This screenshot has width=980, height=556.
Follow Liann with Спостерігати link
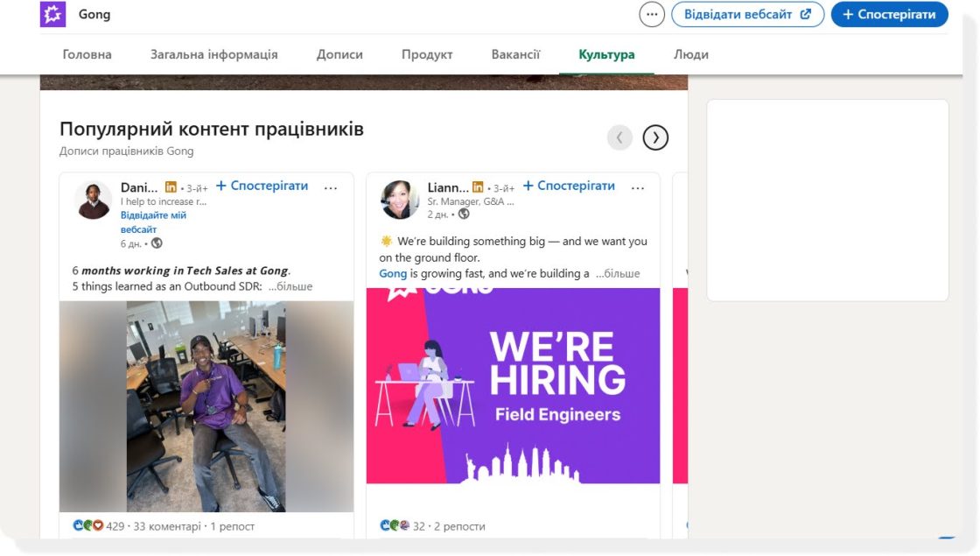569,186
